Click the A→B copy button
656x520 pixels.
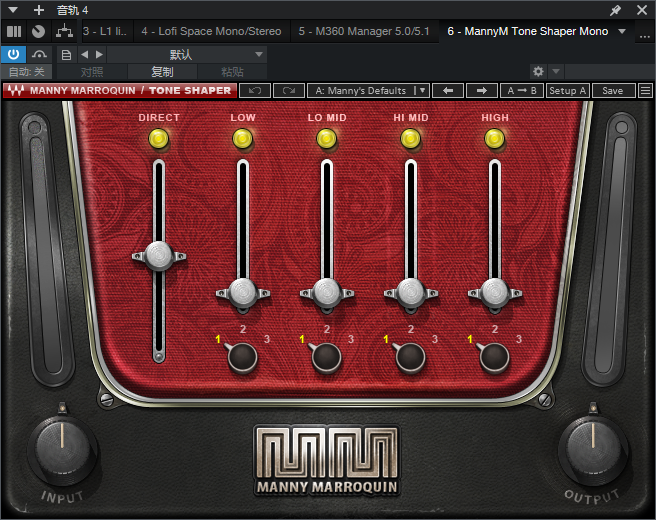pos(521,90)
